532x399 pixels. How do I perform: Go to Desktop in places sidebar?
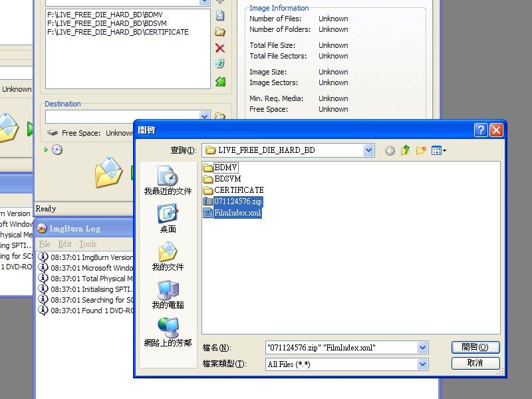click(168, 218)
